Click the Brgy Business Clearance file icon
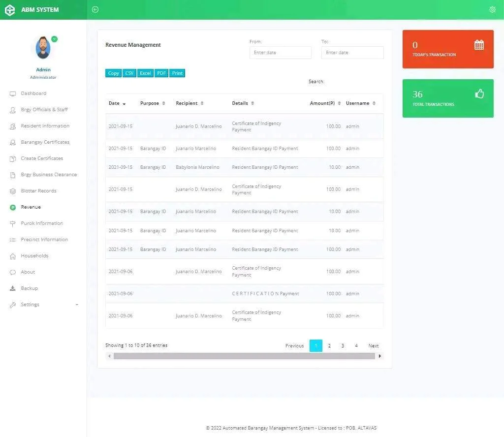This screenshot has width=504, height=437. pyautogui.click(x=12, y=175)
